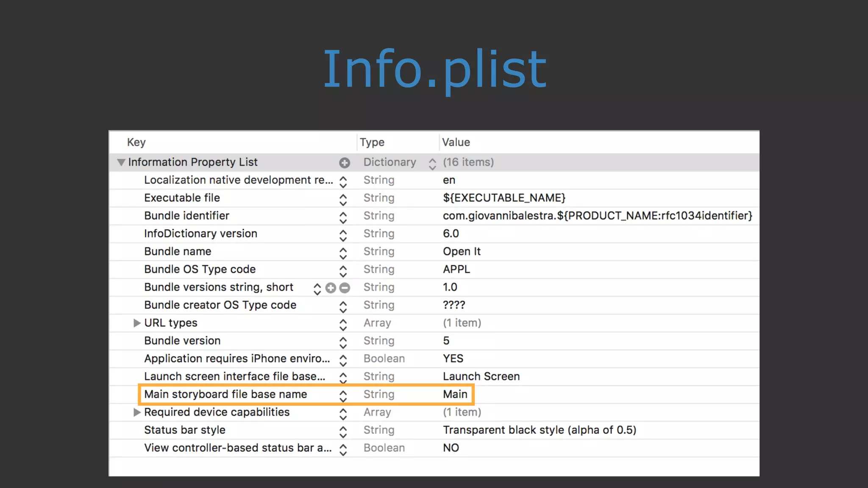Screen dimensions: 868x488
Task: Select the Bundle OS Type code row
Action: [200, 269]
